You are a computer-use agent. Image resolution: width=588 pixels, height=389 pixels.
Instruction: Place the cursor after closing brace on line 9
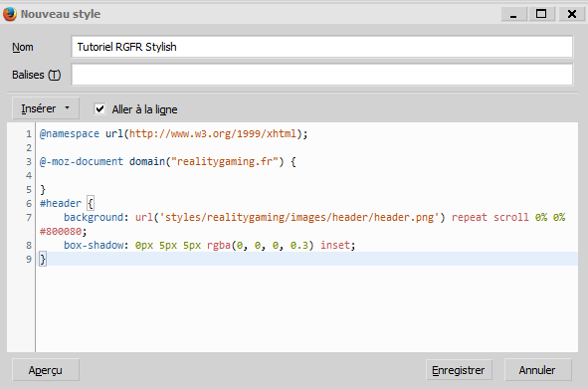(x=46, y=259)
